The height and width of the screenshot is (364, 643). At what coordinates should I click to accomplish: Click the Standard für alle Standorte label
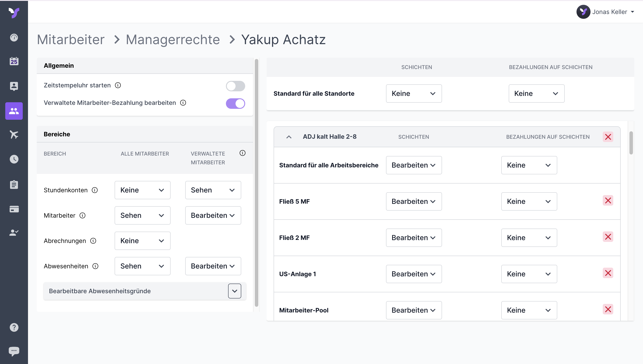[314, 94]
